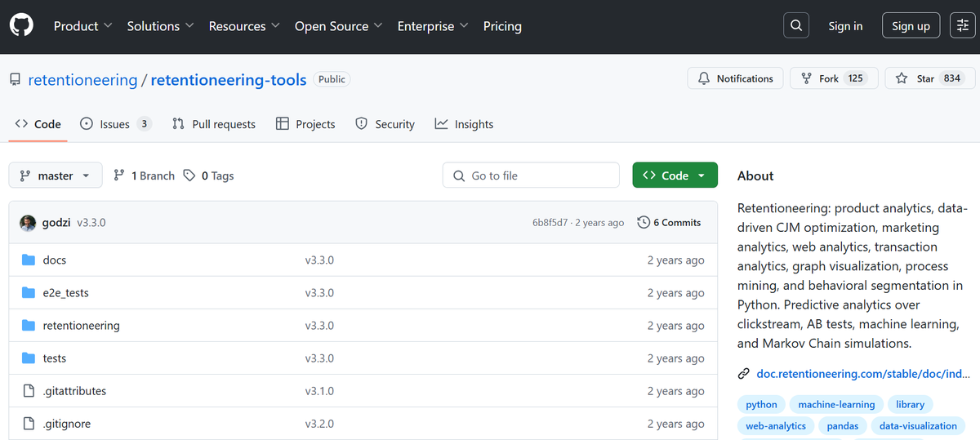The height and width of the screenshot is (440, 980).
Task: Open the retentioneering-tools repository link
Action: click(229, 80)
